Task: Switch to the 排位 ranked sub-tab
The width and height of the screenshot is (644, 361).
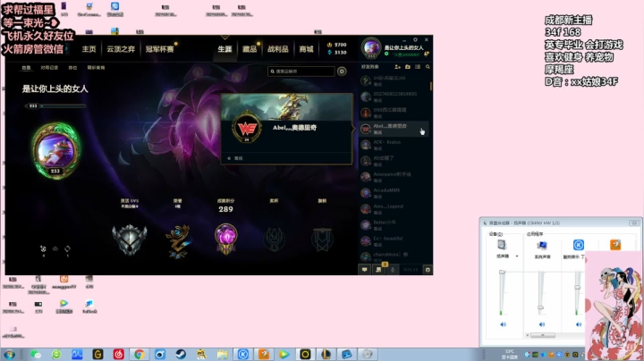Action: (72, 68)
